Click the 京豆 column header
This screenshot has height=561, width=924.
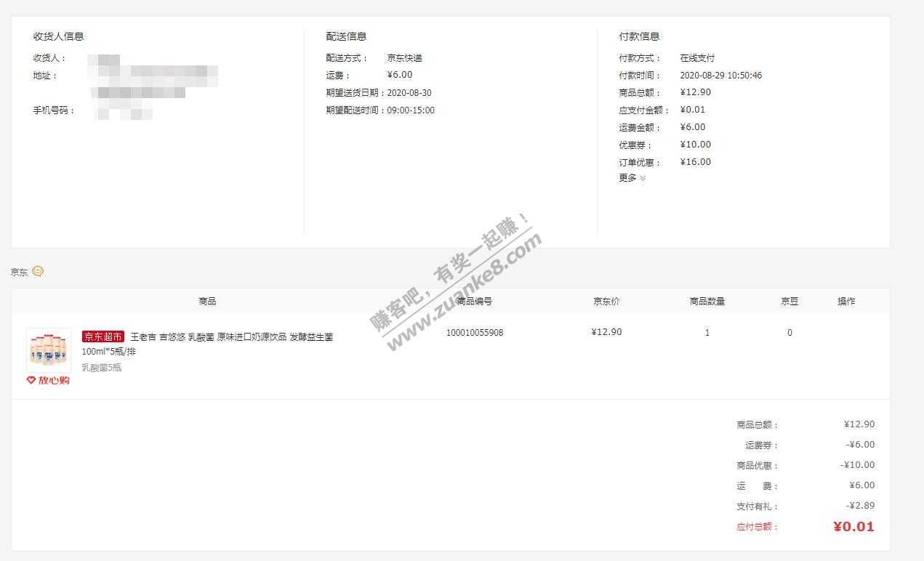pos(790,301)
